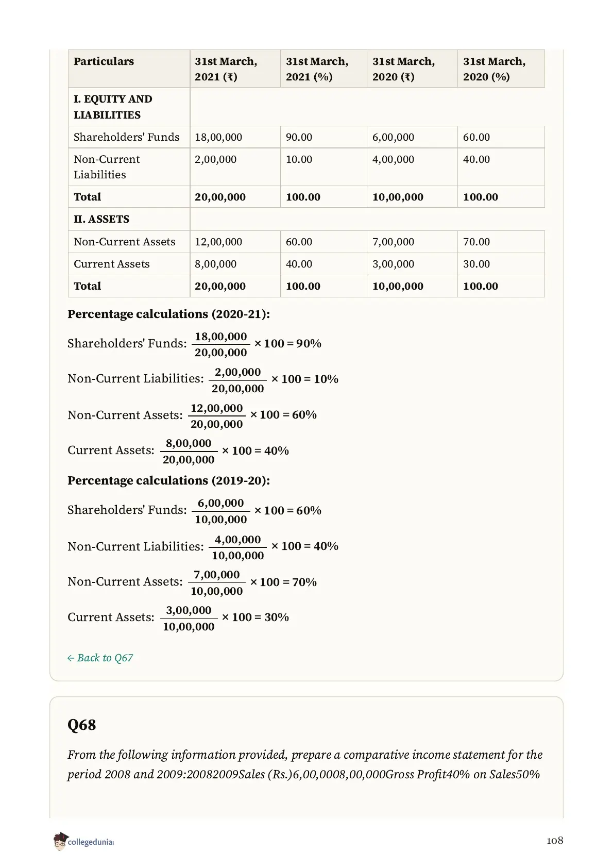The image size is (613, 868).
Task: Select the Shareholders' Funds 90% formula
Action: pos(194,344)
